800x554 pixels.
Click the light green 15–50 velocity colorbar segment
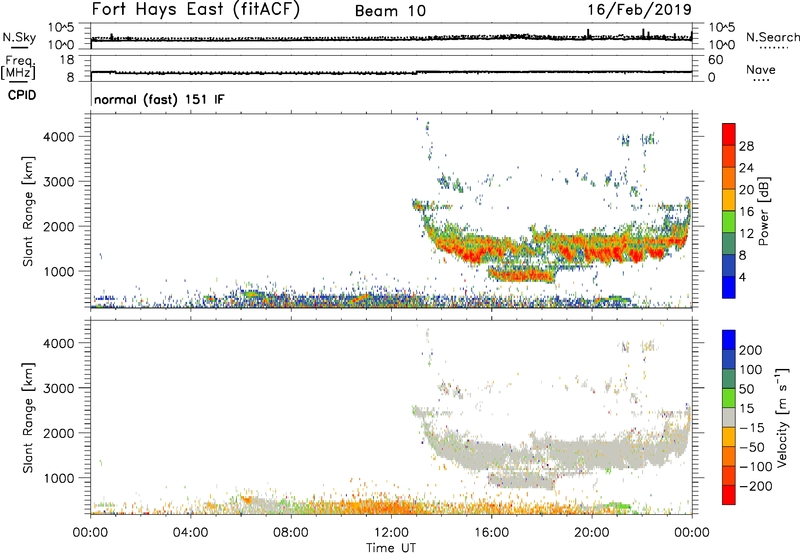(x=729, y=398)
